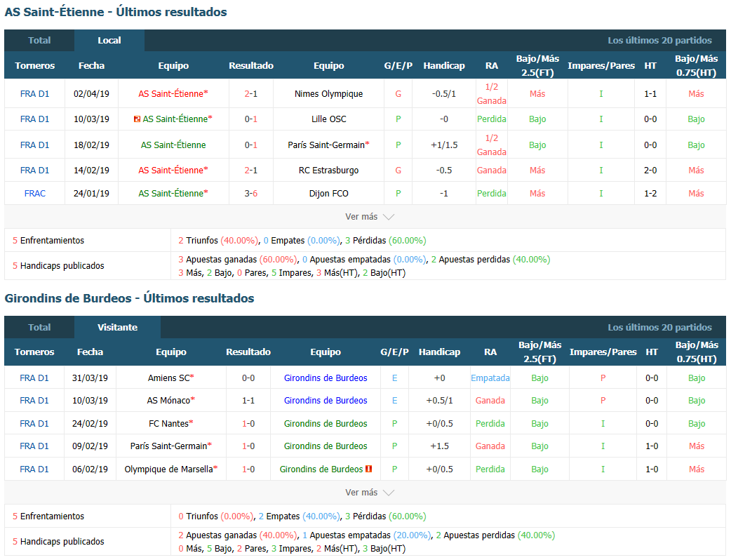
Task: Open Dijon FCO team link
Action: click(x=329, y=194)
